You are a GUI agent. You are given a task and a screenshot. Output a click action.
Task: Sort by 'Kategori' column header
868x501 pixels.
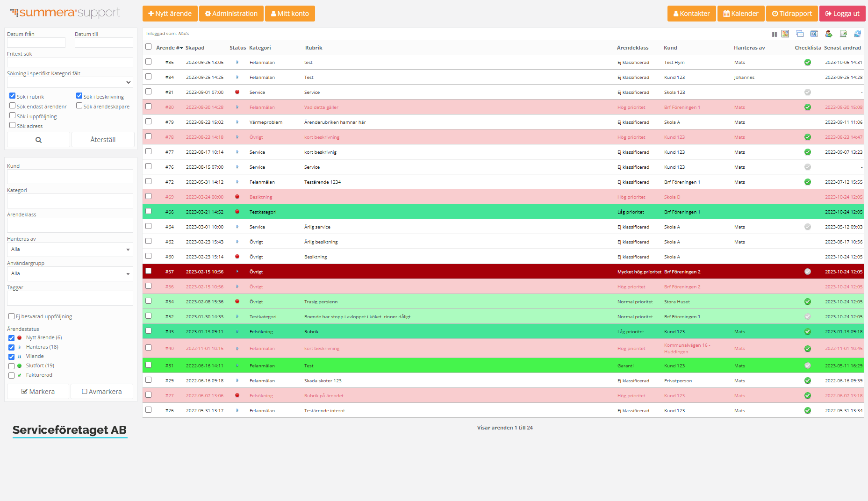tap(260, 48)
